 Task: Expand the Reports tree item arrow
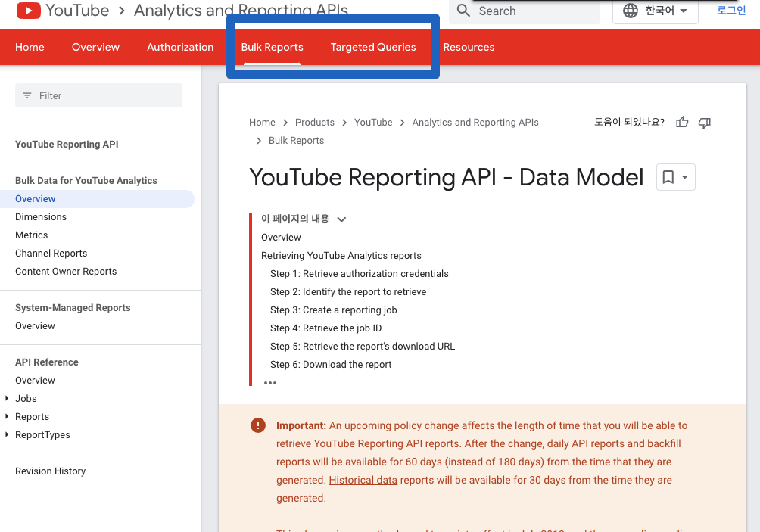[x=7, y=416]
